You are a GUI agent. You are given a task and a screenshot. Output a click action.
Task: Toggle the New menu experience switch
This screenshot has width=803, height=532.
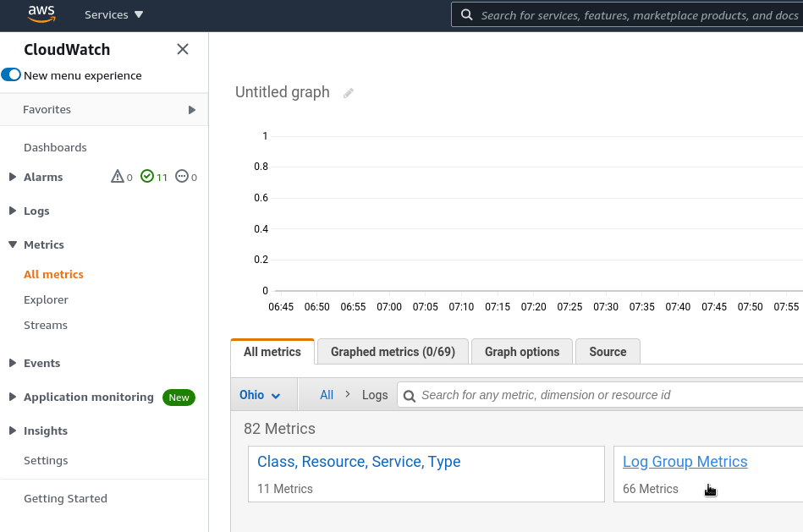coord(11,74)
